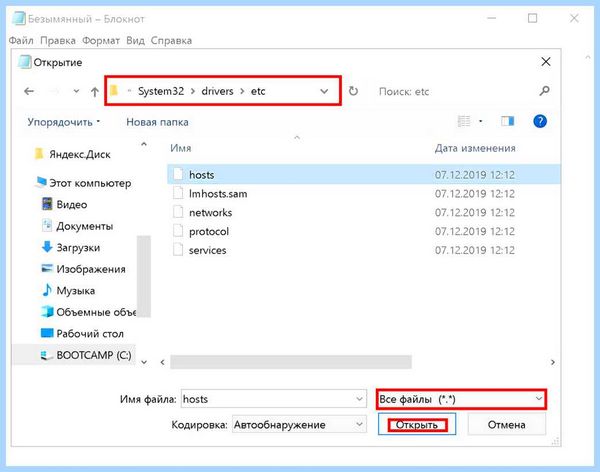Viewport: 600px width, 472px height.
Task: Toggle the preview pane icon
Action: (x=507, y=121)
